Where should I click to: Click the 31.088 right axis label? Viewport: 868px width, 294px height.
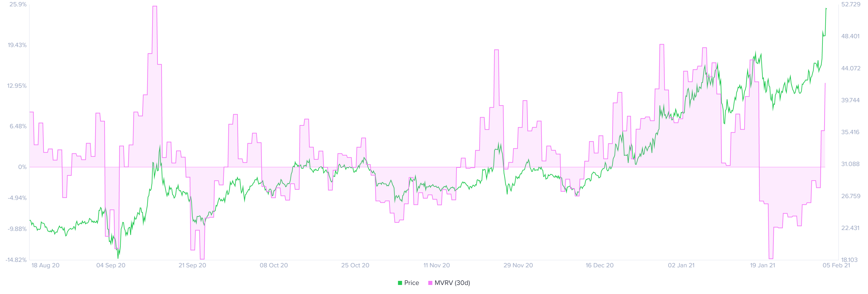[850, 164]
